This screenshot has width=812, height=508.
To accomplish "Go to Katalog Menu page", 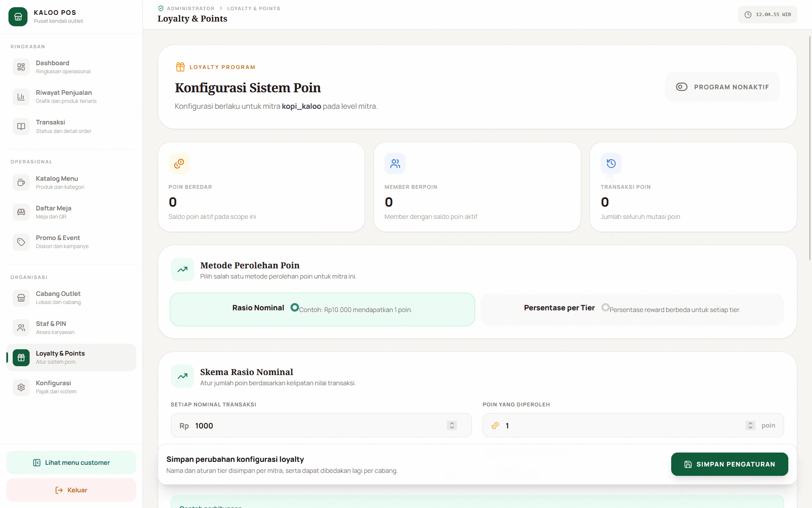I will coord(71,182).
